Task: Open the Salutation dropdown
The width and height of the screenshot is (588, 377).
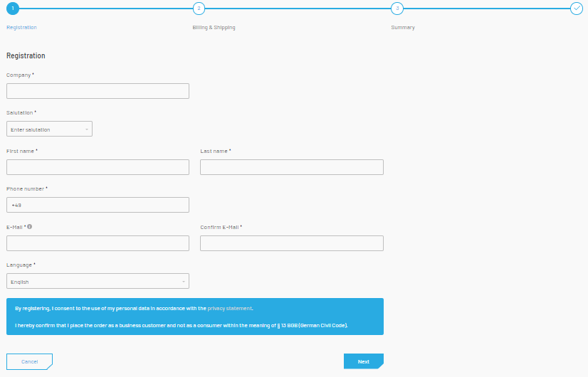Action: pos(50,129)
